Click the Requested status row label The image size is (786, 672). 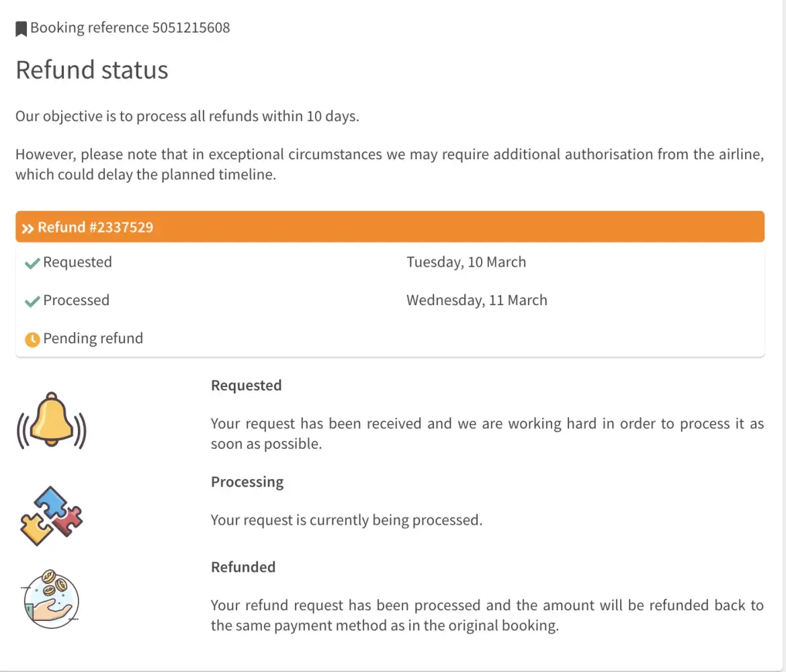[77, 262]
